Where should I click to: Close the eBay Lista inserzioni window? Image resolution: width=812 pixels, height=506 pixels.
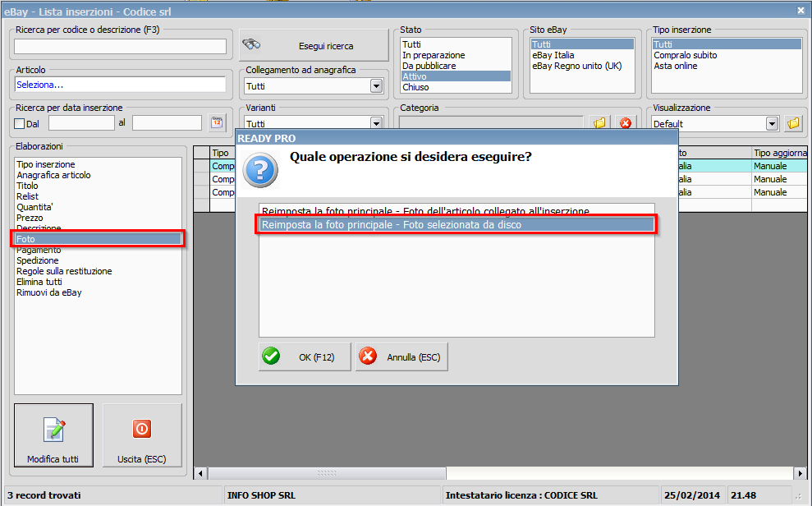(x=801, y=11)
